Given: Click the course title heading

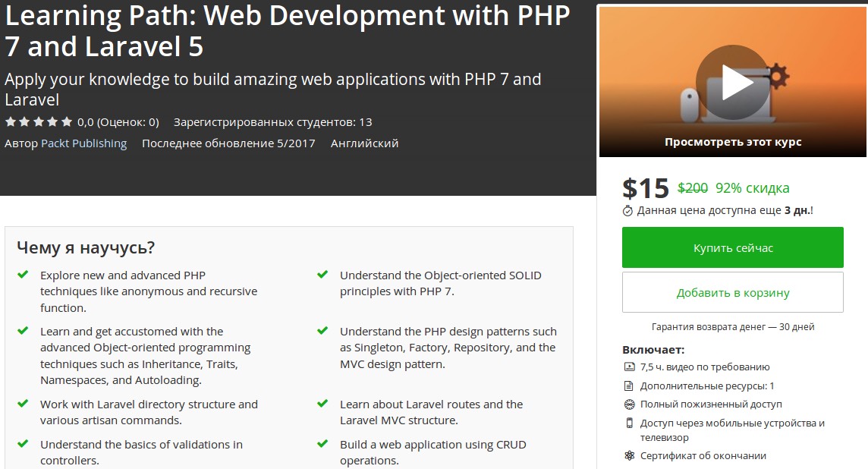Looking at the screenshot, I should [287, 31].
